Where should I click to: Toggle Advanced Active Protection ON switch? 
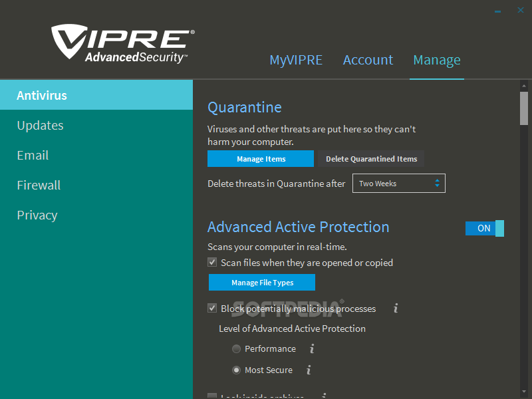485,228
